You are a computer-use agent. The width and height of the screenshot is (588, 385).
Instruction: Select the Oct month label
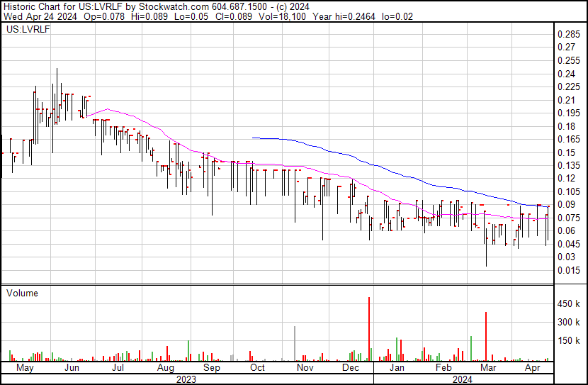click(x=257, y=368)
